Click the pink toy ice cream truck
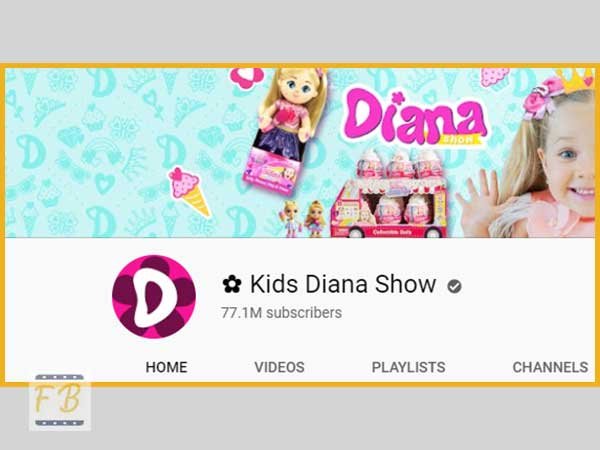This screenshot has width=600, height=450. (x=390, y=193)
